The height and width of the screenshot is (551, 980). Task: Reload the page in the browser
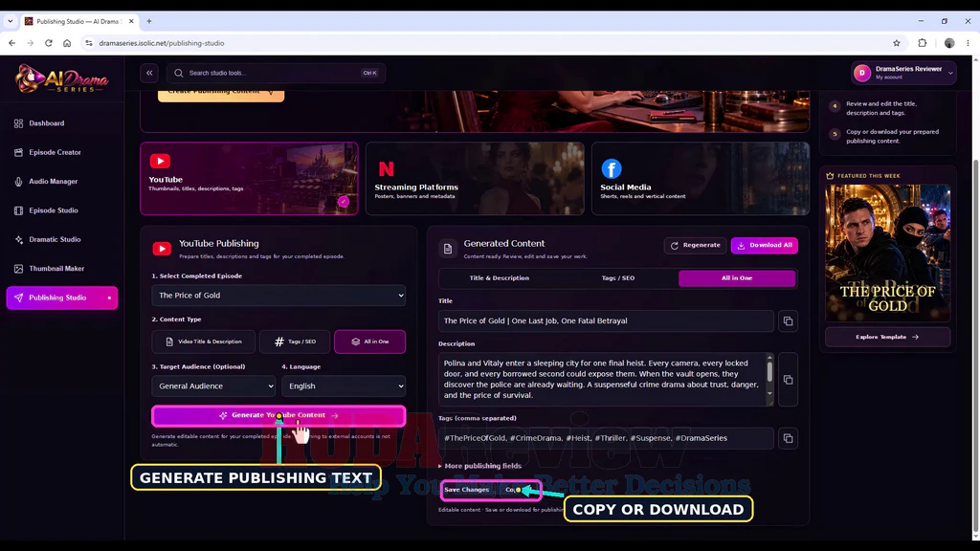(x=48, y=43)
